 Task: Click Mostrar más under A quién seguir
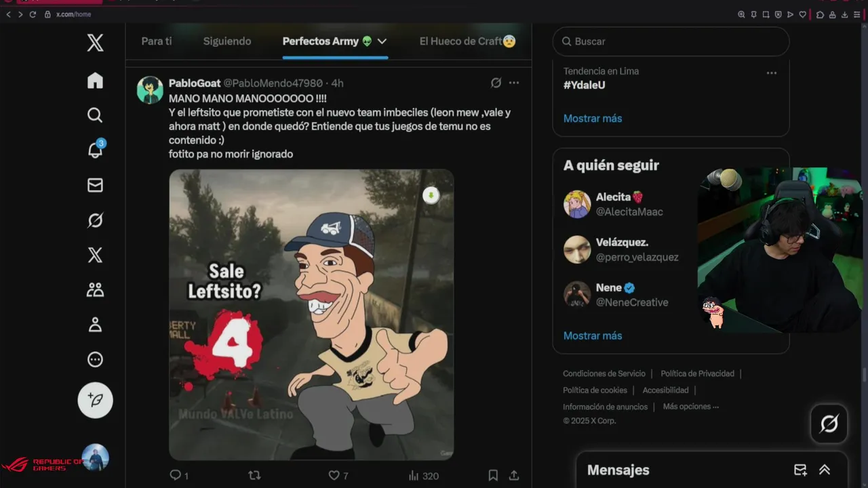click(x=593, y=335)
